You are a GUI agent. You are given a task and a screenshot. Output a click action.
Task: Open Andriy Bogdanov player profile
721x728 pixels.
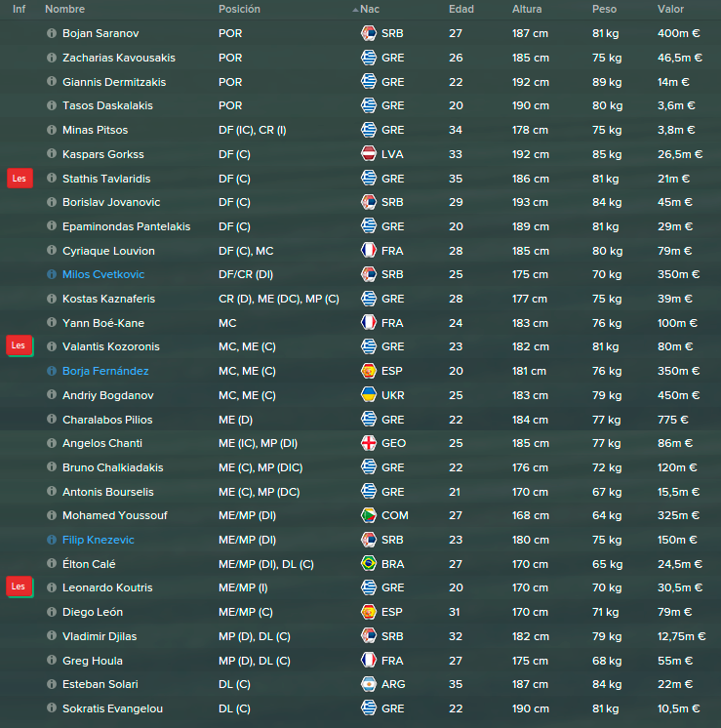click(x=107, y=395)
